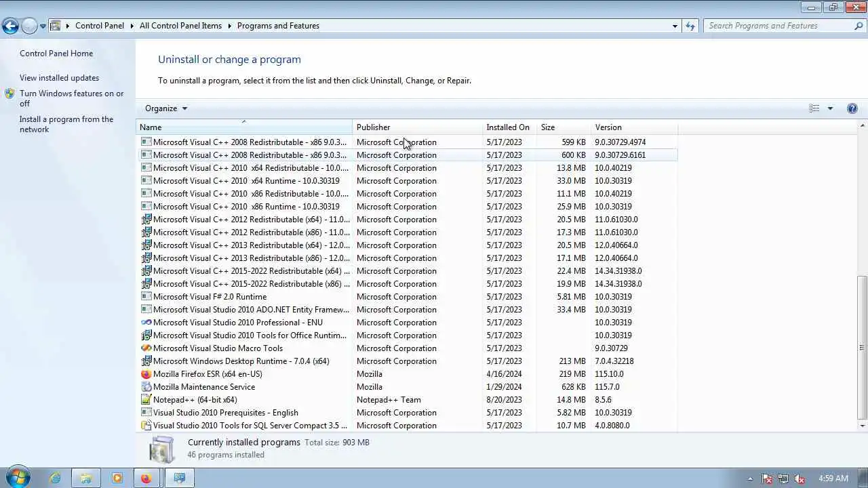This screenshot has width=868, height=488.
Task: Show hidden tray icons arrow
Action: (x=750, y=479)
